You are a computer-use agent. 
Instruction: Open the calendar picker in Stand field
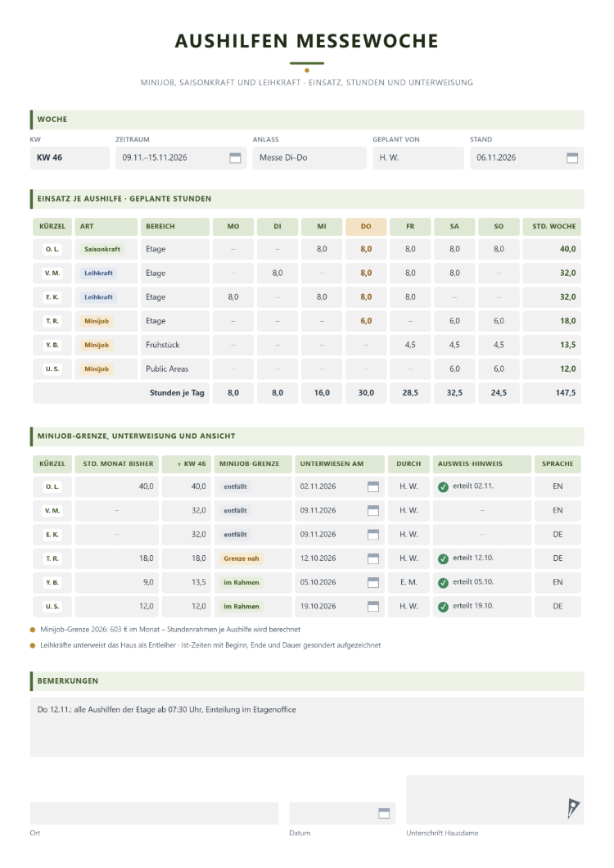click(x=572, y=158)
